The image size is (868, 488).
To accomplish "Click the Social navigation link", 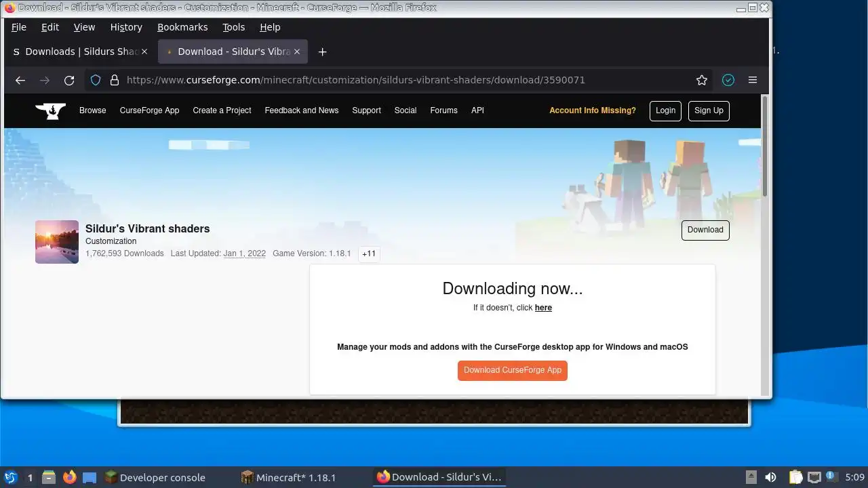I will point(406,110).
